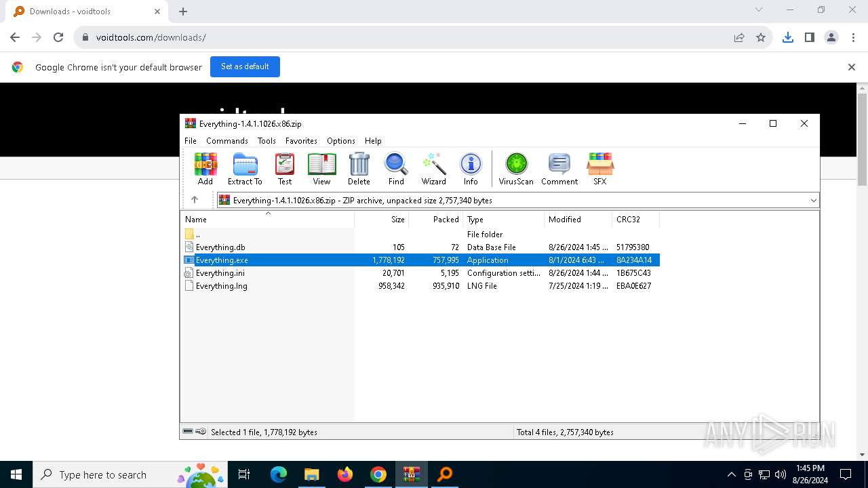Sort by CRC32 column header
The image size is (868, 488).
[636, 220]
